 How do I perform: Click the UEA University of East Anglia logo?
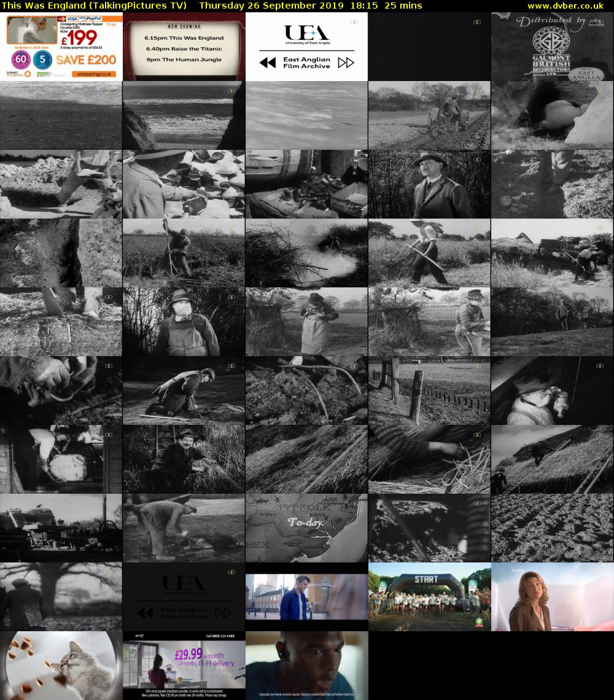306,35
